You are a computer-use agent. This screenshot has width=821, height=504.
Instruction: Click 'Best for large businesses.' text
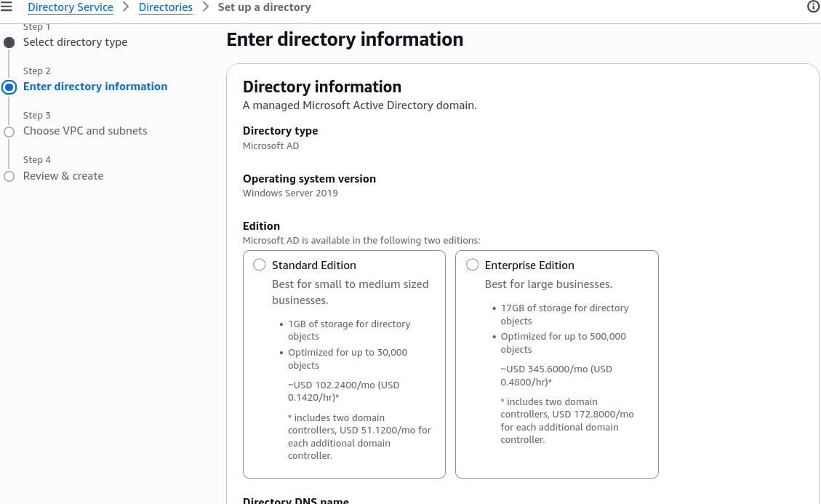(549, 284)
